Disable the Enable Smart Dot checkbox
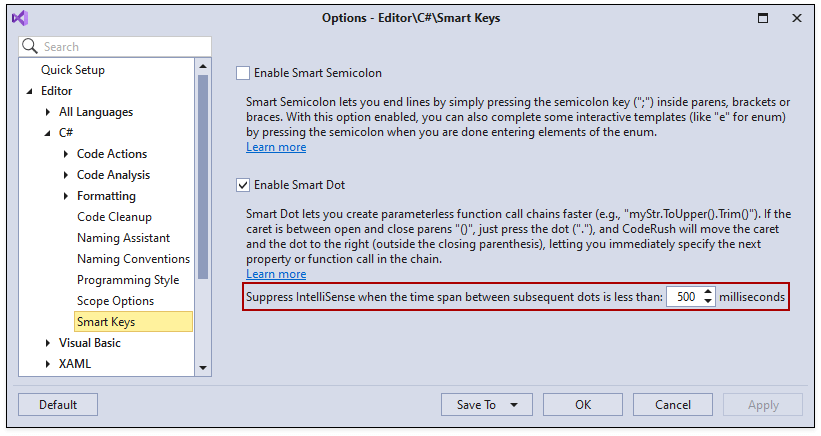 coord(242,184)
